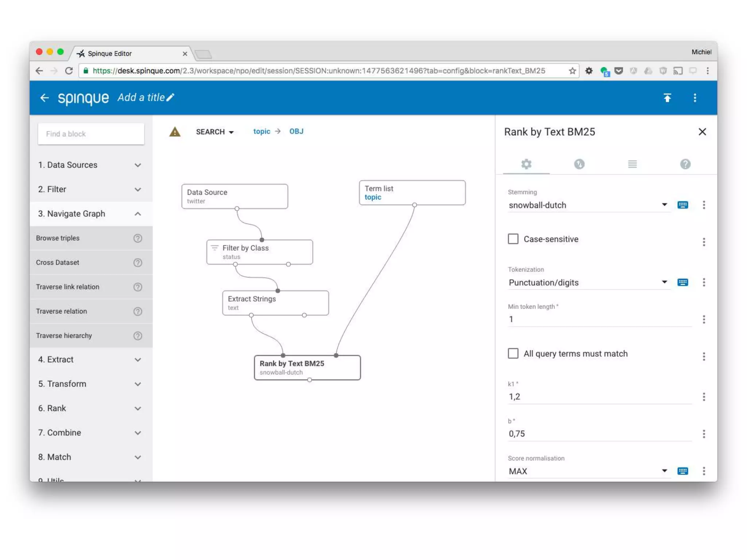
Task: Expand the 8. Match section
Action: click(x=91, y=457)
